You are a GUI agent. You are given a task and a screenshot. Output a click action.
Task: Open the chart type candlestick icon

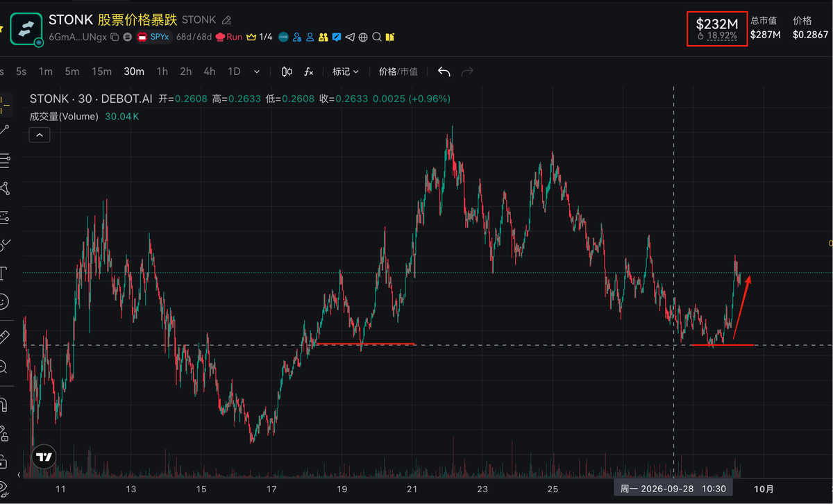coord(287,72)
